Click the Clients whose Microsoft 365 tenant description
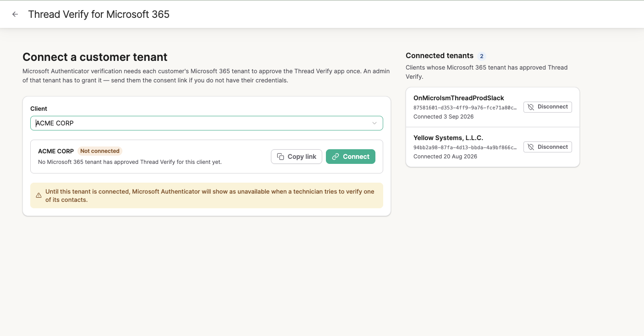 pyautogui.click(x=487, y=72)
